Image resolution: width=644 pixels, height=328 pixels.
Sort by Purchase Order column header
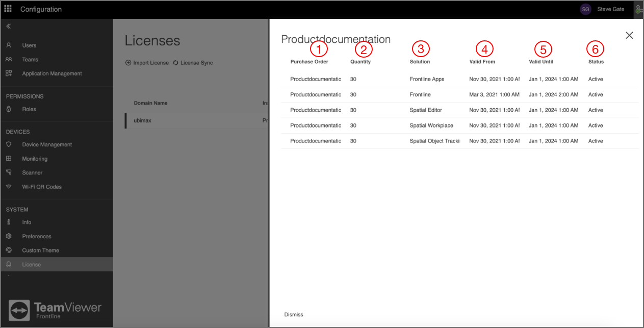click(309, 62)
